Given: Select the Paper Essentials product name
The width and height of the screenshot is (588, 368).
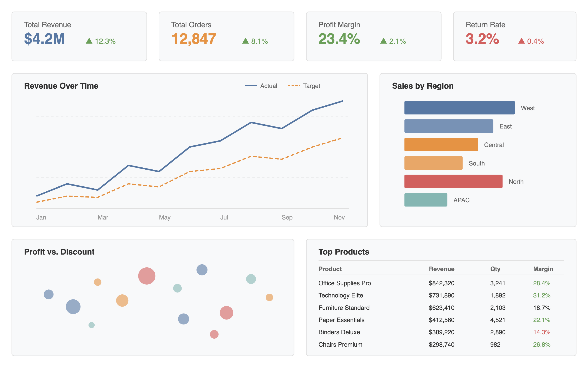Looking at the screenshot, I should point(341,320).
